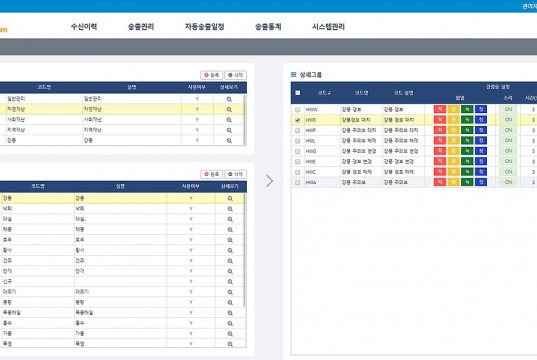Image resolution: width=537 pixels, height=360 pixels.
Task: Click 등록 button above the 자연재난 table
Action: pos(211,75)
